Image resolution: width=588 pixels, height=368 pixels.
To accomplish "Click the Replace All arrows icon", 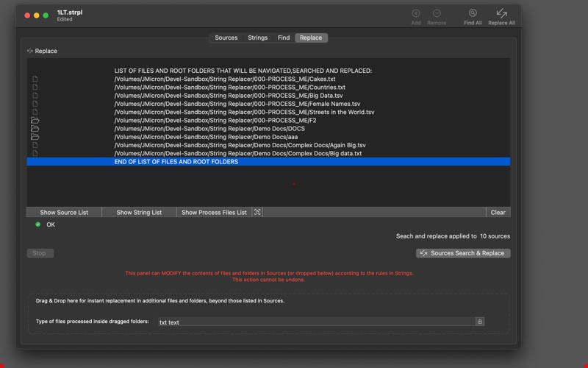I will pos(501,13).
